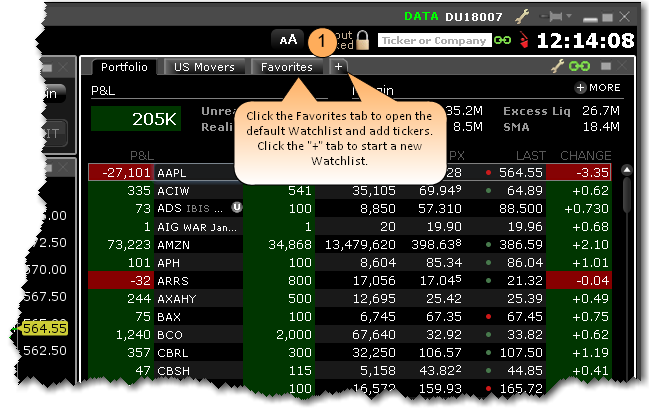Select the AMZN ticker row
This screenshot has height=413, width=649.
[x=169, y=244]
